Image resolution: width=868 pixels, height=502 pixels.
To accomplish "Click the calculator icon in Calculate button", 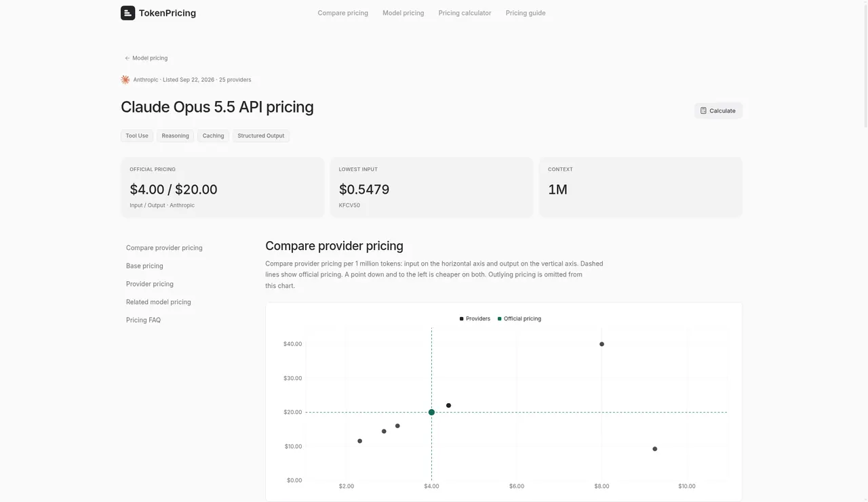I will pos(704,110).
